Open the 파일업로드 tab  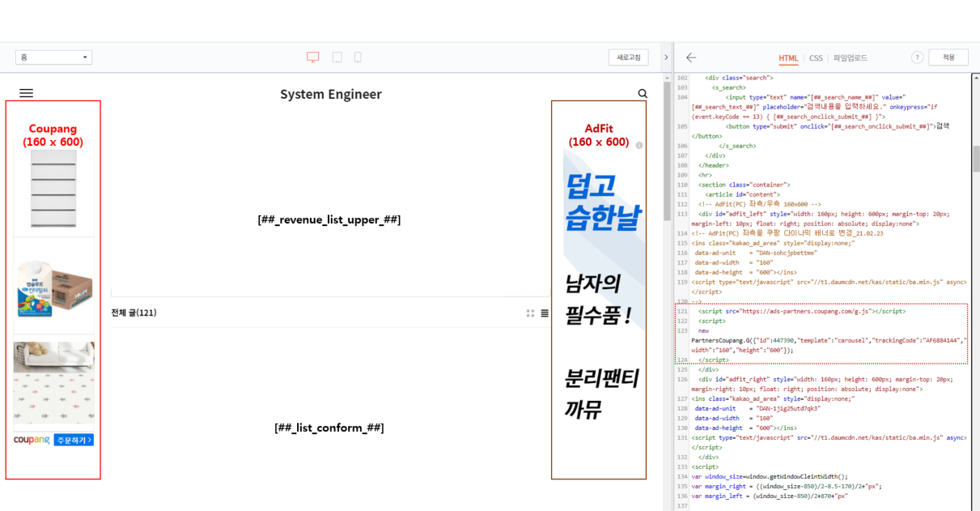click(851, 58)
